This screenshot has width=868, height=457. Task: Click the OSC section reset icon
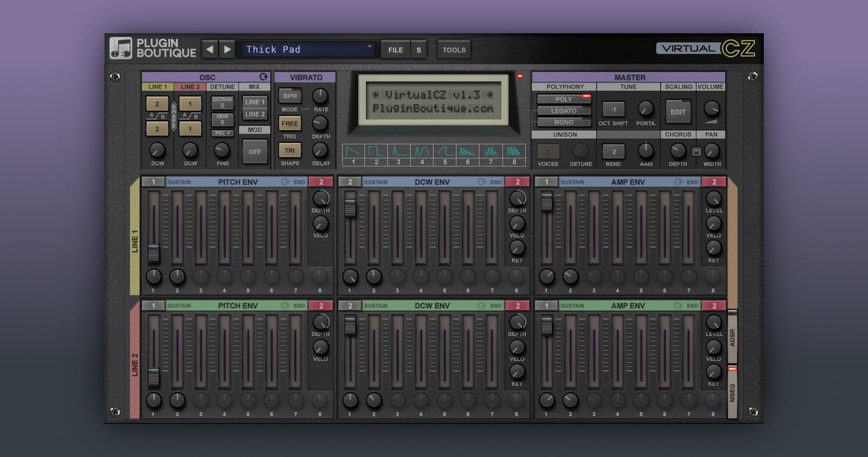click(263, 77)
